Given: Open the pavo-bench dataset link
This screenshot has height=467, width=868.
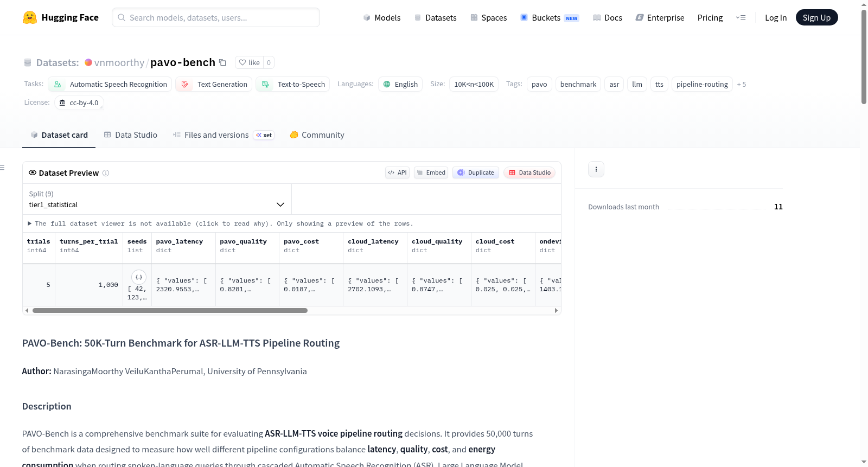Looking at the screenshot, I should pyautogui.click(x=183, y=62).
